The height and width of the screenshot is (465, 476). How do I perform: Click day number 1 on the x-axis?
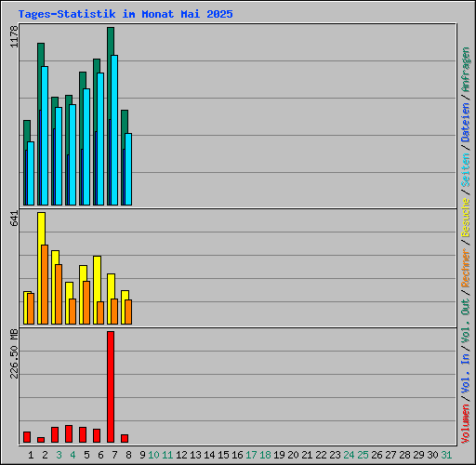(x=31, y=455)
